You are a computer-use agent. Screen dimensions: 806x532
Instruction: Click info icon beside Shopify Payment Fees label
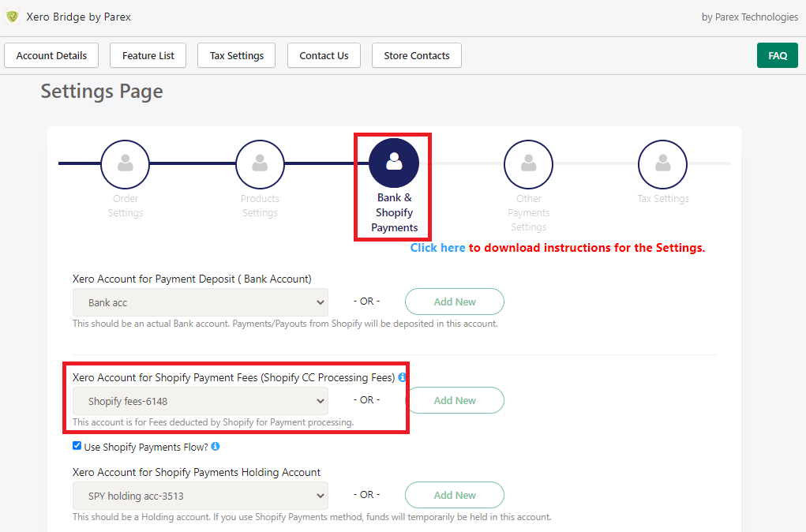pyautogui.click(x=402, y=377)
